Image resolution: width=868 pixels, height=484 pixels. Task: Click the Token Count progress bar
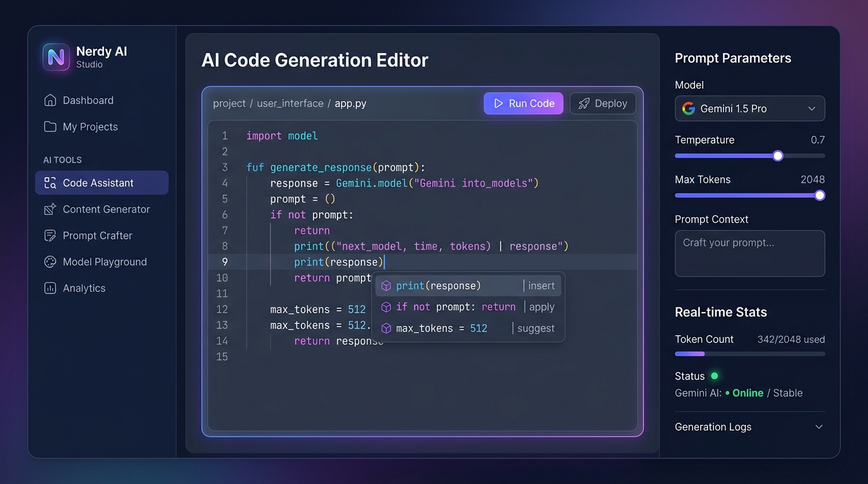tap(750, 354)
